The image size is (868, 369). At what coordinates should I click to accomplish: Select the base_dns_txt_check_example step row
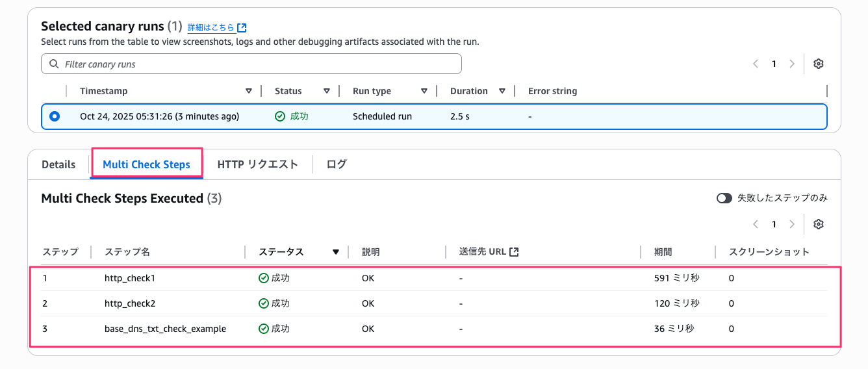pos(165,329)
